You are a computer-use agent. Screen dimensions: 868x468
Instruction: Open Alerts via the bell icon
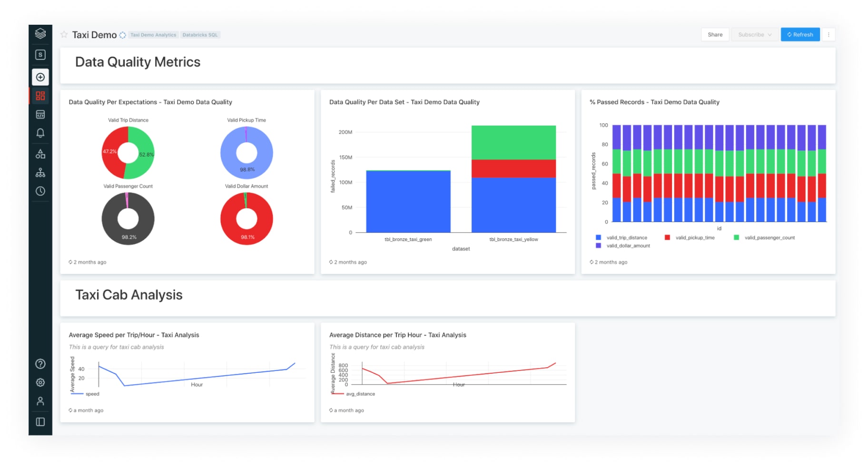pos(40,133)
